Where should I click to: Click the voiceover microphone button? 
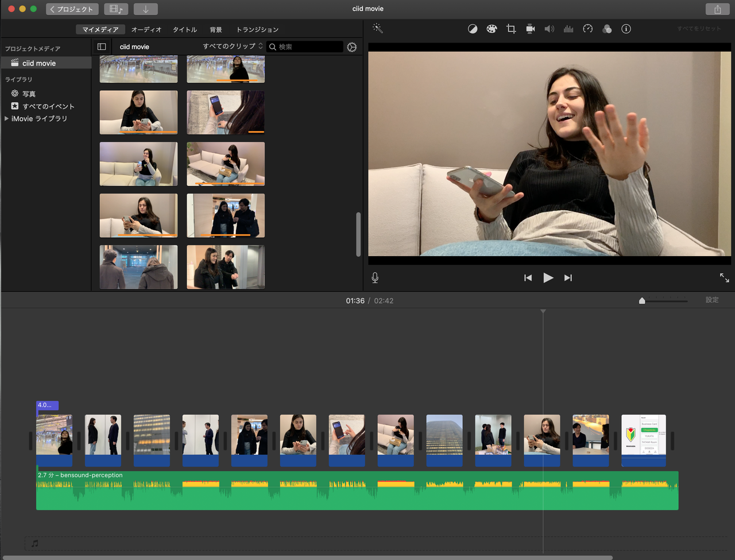point(375,278)
